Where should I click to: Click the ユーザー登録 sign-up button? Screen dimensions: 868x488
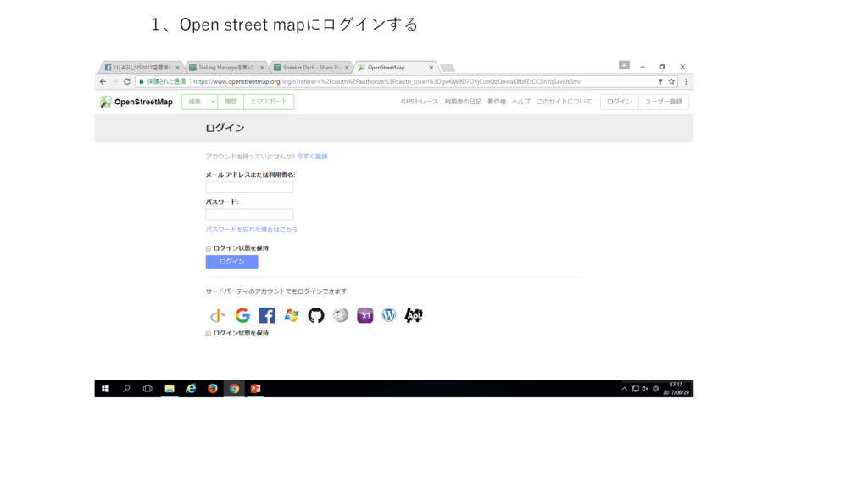coord(663,102)
